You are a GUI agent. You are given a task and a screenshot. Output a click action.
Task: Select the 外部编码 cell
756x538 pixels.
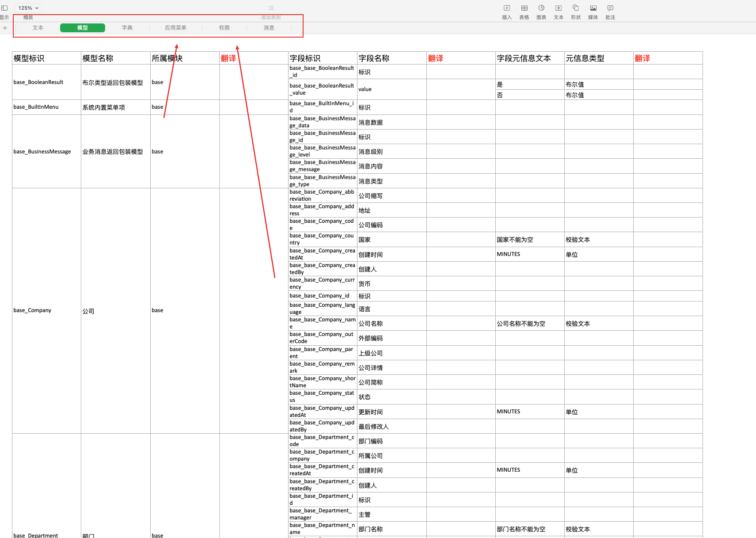[x=392, y=338]
